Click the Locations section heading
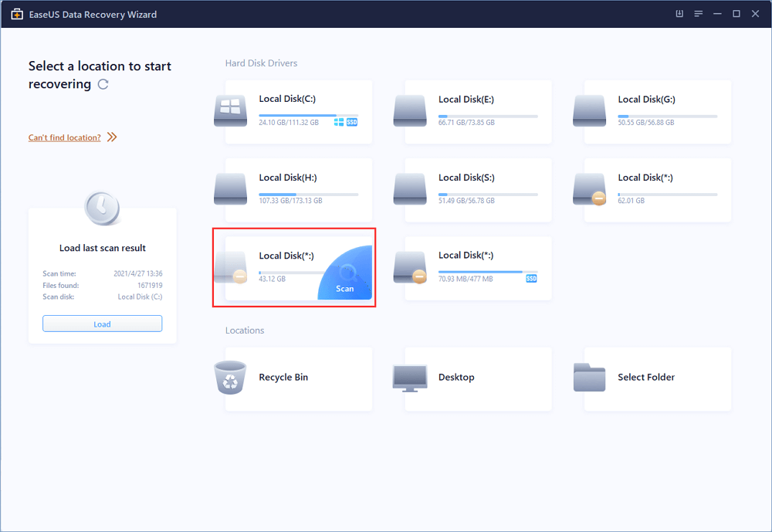 tap(245, 330)
